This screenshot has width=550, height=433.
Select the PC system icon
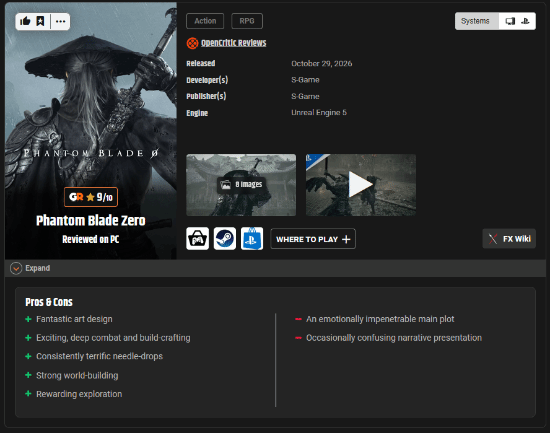(510, 21)
